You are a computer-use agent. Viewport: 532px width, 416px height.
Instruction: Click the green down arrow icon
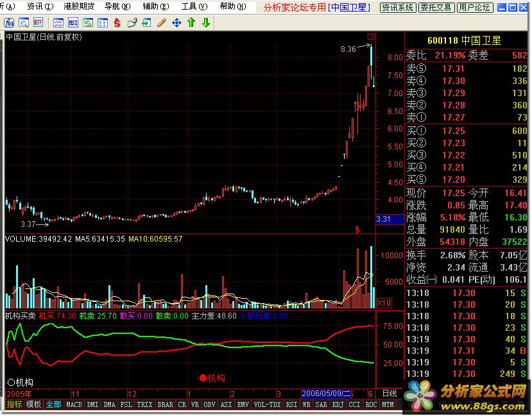[205, 22]
